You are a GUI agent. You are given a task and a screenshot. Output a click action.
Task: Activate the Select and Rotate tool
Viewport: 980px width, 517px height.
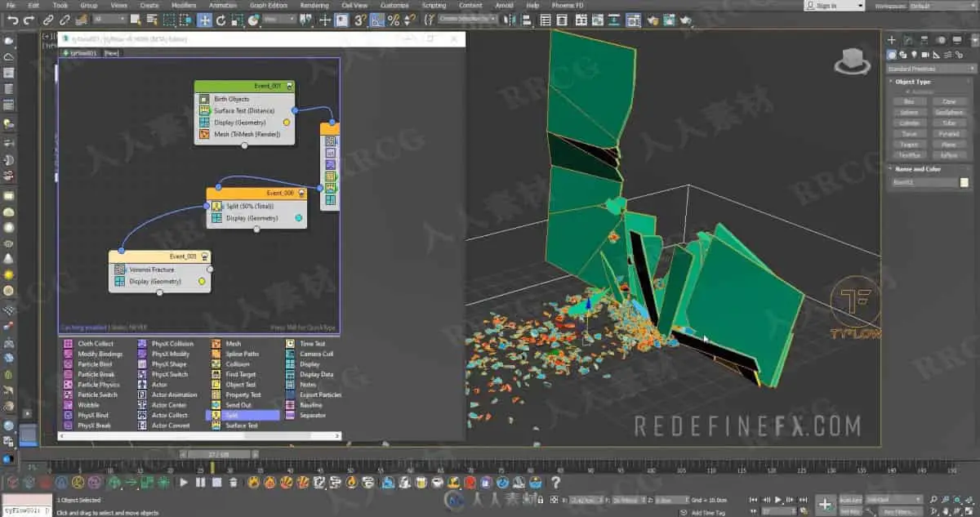tap(222, 20)
